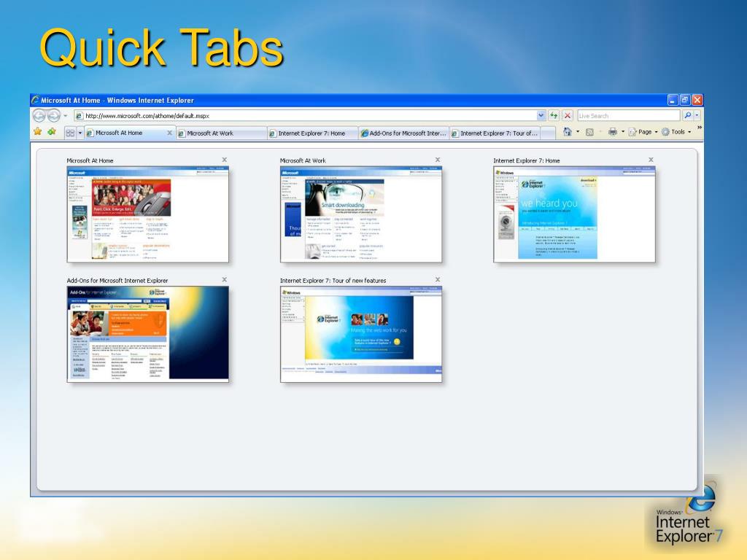Show more toolbar items via chevron

699,128
